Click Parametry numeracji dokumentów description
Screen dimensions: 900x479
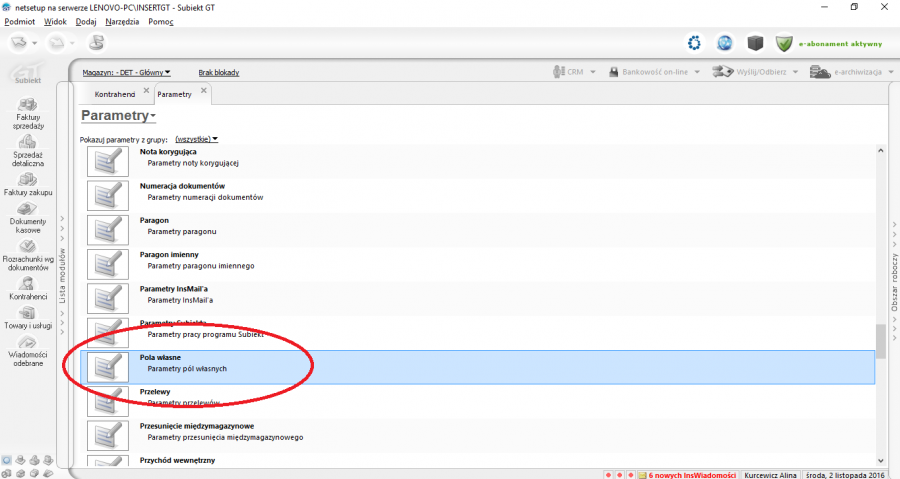coord(205,197)
